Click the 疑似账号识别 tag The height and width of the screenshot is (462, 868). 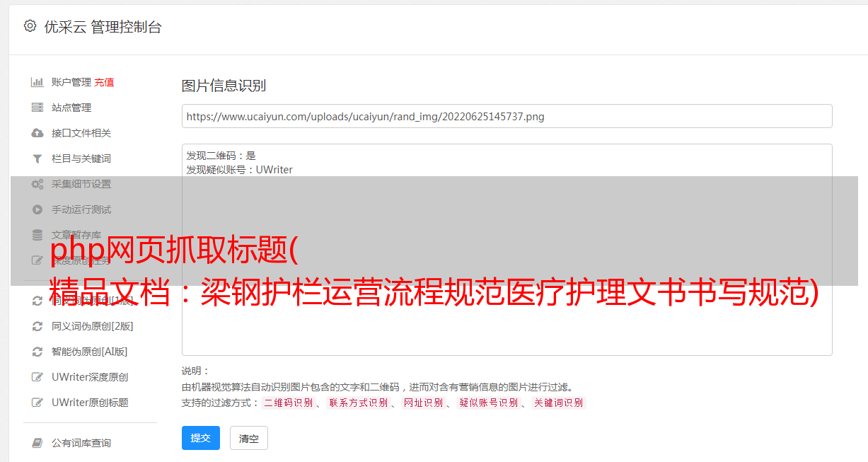489,403
